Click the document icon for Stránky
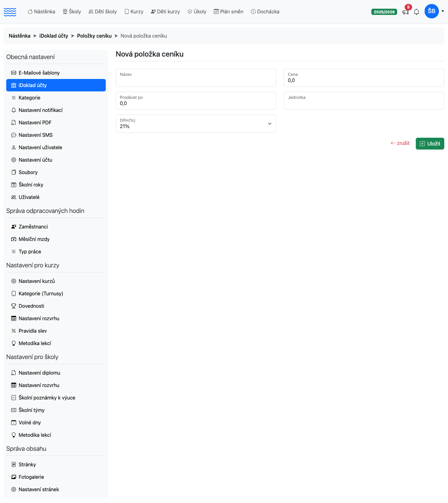The width and height of the screenshot is (448, 503). coord(14,464)
